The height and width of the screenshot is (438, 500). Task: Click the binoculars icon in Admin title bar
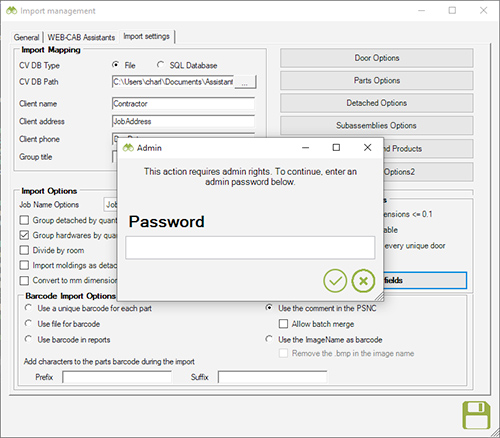(128, 148)
